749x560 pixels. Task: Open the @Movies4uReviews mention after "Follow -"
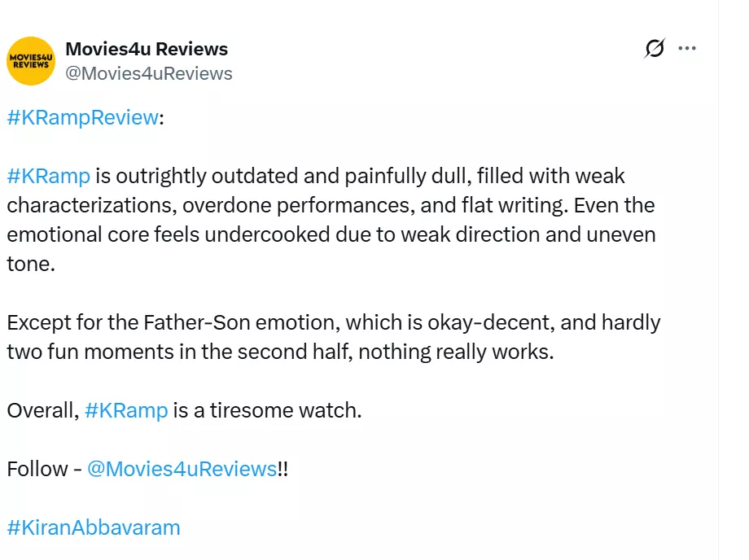pos(182,469)
